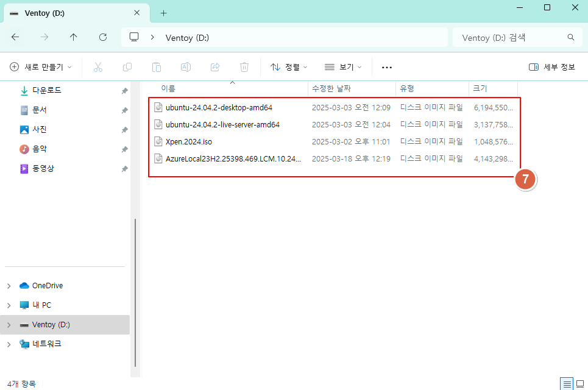
Task: Click disc icon of ubuntu desktop file
Action: coord(158,107)
